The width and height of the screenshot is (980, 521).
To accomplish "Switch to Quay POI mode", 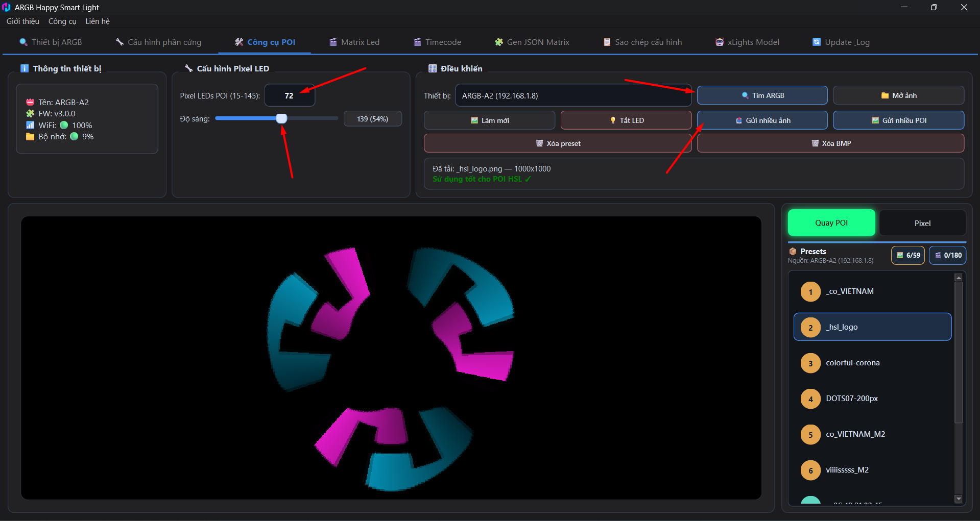I will click(831, 222).
